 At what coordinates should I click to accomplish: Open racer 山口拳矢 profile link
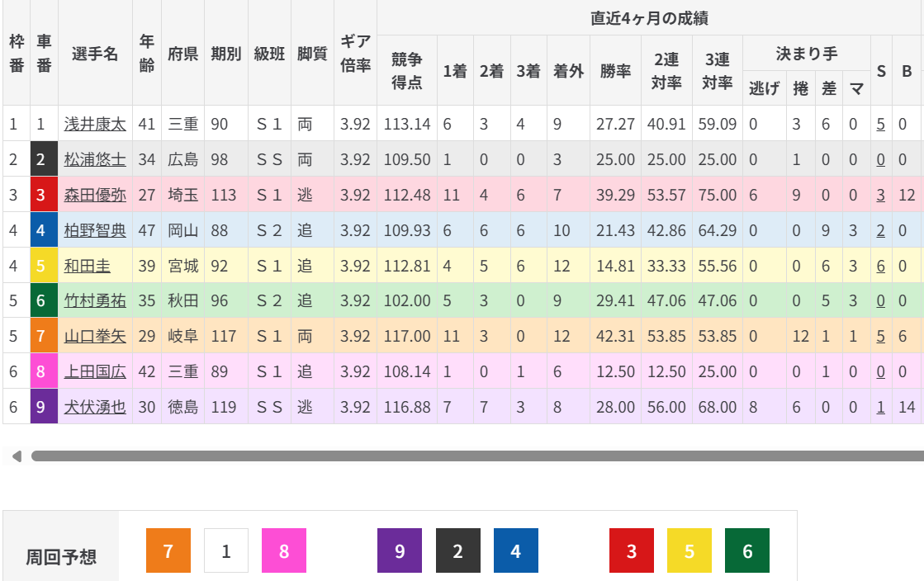pos(95,336)
